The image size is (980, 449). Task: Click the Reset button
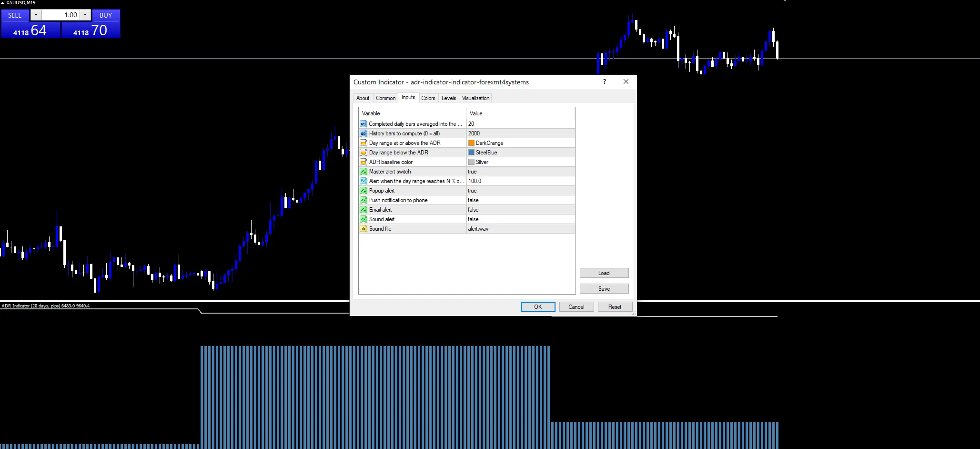pos(615,307)
